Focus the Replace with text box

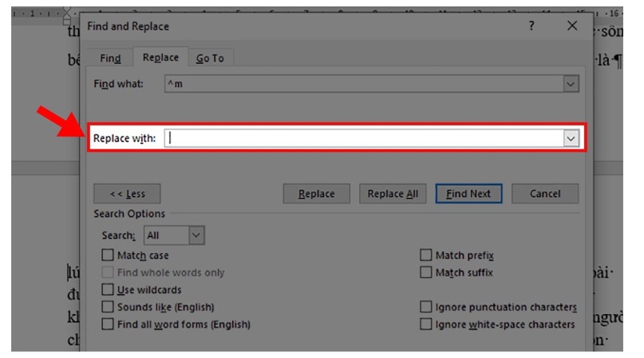click(363, 138)
